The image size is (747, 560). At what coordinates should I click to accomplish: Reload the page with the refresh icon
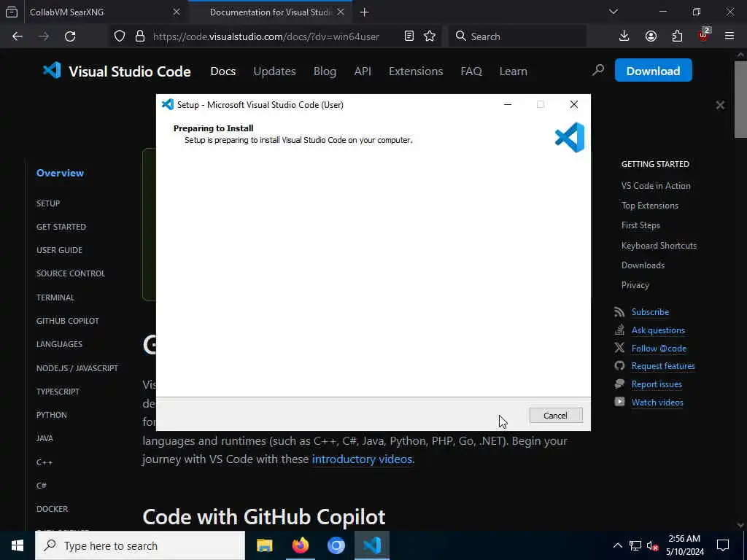[70, 36]
